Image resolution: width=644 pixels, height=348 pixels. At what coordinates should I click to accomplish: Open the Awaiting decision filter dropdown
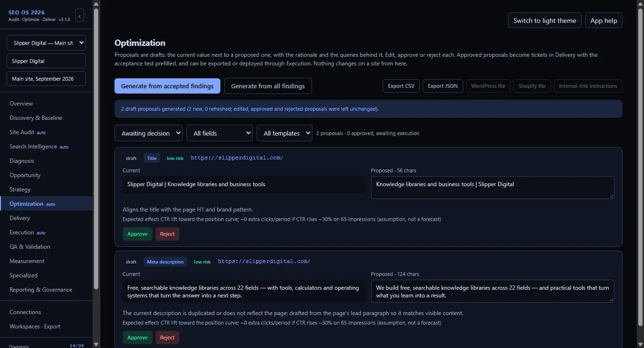coord(148,133)
